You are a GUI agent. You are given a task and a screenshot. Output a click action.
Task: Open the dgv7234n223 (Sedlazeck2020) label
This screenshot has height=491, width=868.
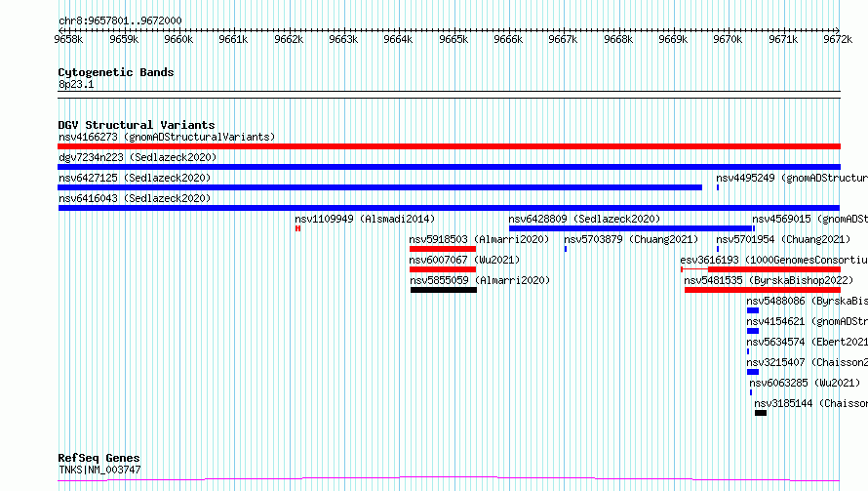[x=138, y=157]
